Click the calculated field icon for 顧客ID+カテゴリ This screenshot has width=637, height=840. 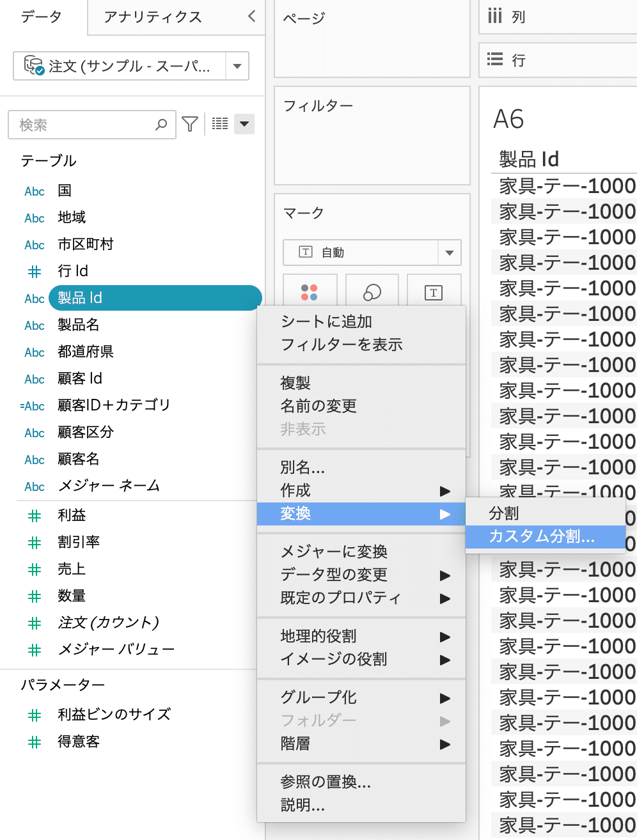click(x=33, y=406)
